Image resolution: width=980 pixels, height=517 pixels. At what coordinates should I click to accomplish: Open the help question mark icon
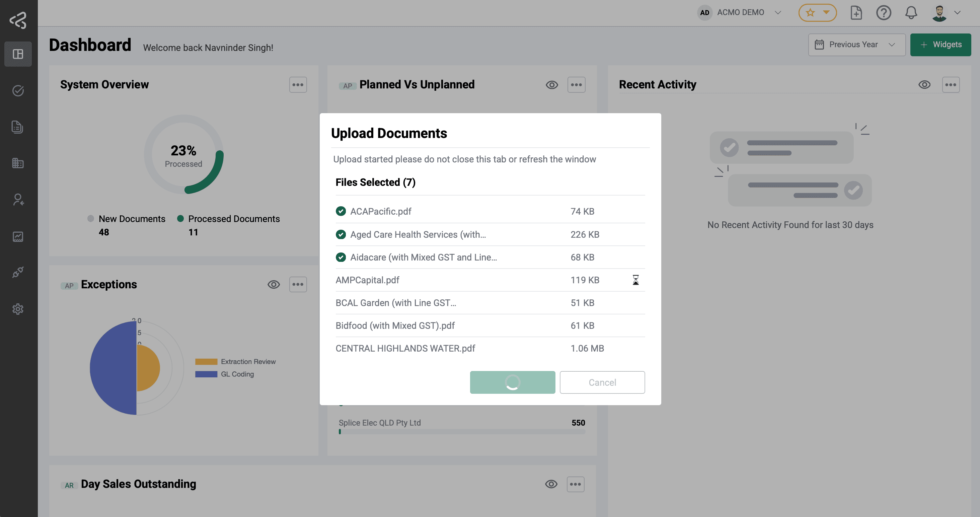tap(884, 12)
